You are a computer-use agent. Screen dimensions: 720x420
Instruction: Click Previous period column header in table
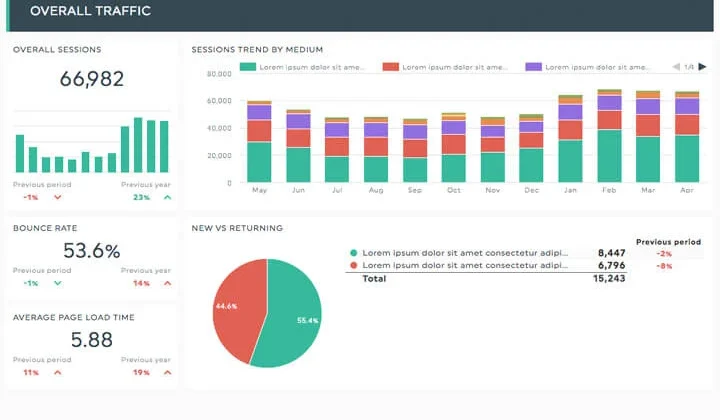[x=669, y=242]
